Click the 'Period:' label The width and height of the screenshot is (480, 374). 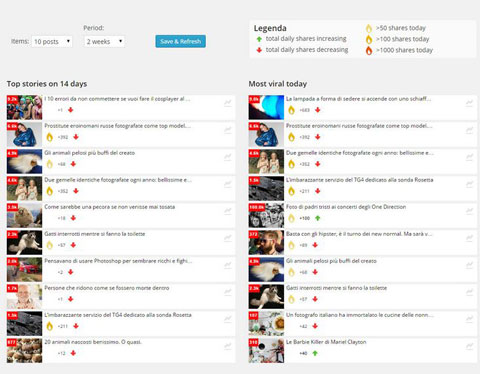[x=94, y=28]
